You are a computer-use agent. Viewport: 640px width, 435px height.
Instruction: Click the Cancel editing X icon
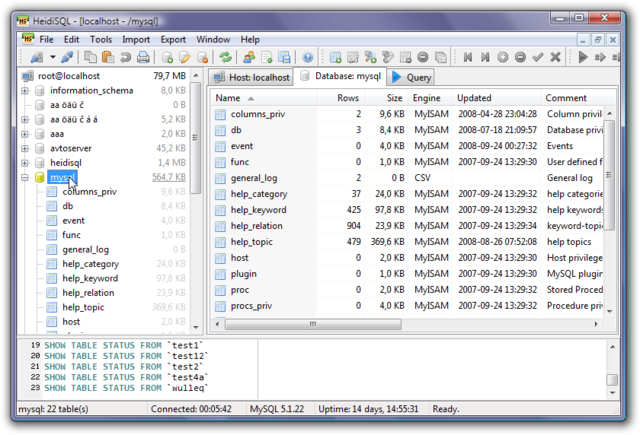click(555, 57)
